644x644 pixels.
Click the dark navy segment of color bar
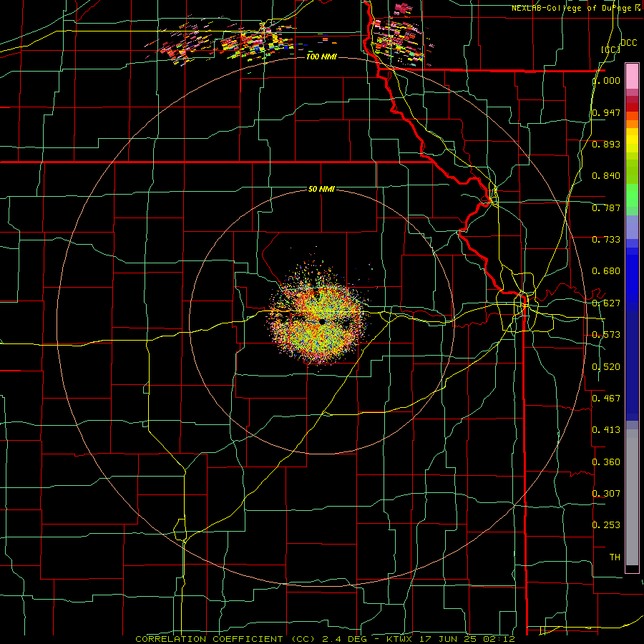632,366
